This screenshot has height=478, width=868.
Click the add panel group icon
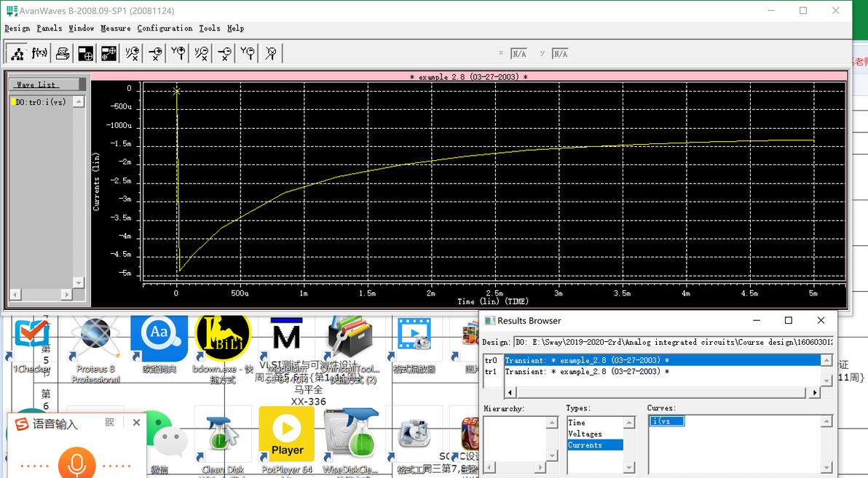[x=109, y=53]
